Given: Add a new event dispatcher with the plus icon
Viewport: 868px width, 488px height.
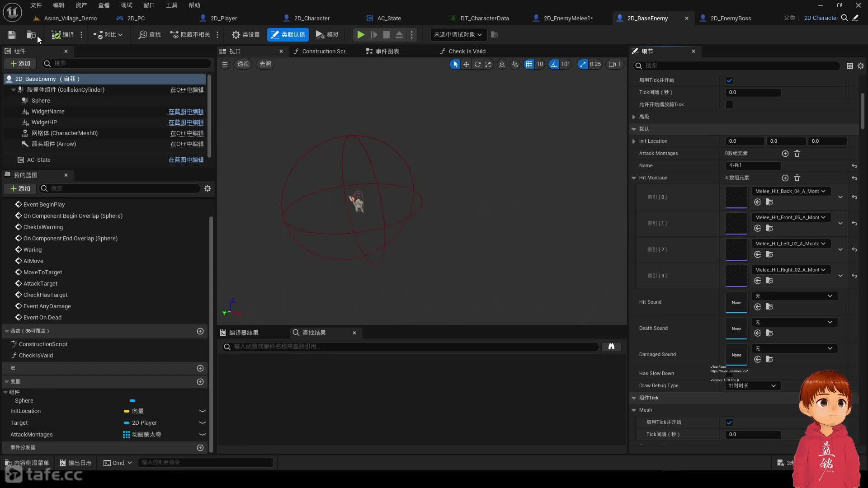Looking at the screenshot, I should [200, 448].
